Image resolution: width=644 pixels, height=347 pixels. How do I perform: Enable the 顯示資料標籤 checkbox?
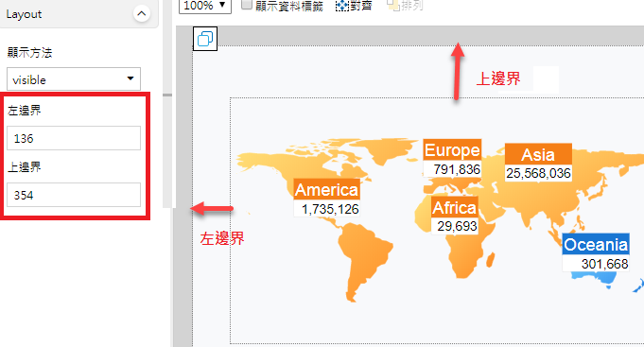tap(247, 4)
